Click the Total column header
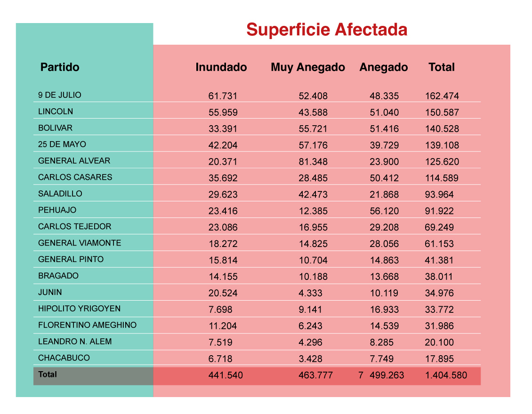The image size is (532, 414). coord(442,67)
